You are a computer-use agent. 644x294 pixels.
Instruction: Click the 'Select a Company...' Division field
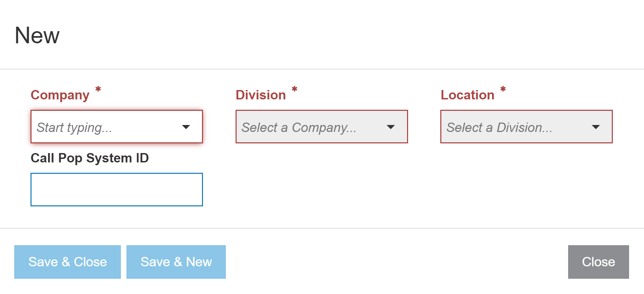coord(308,127)
